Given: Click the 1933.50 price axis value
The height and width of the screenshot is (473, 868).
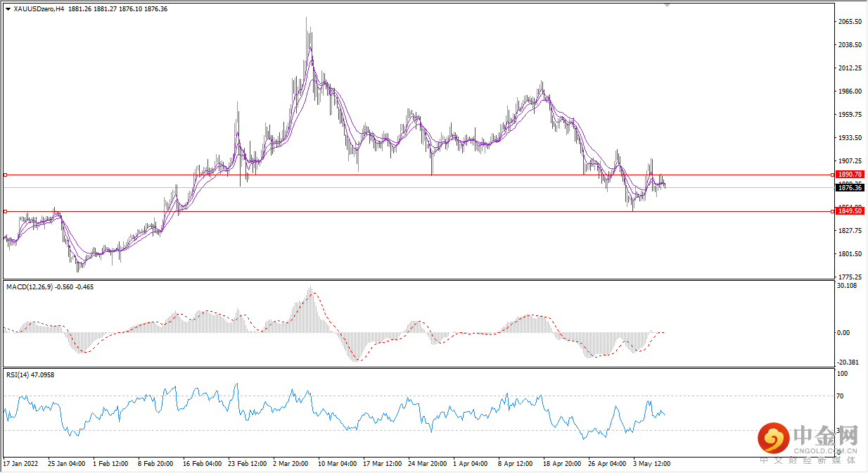Looking at the screenshot, I should [x=850, y=138].
